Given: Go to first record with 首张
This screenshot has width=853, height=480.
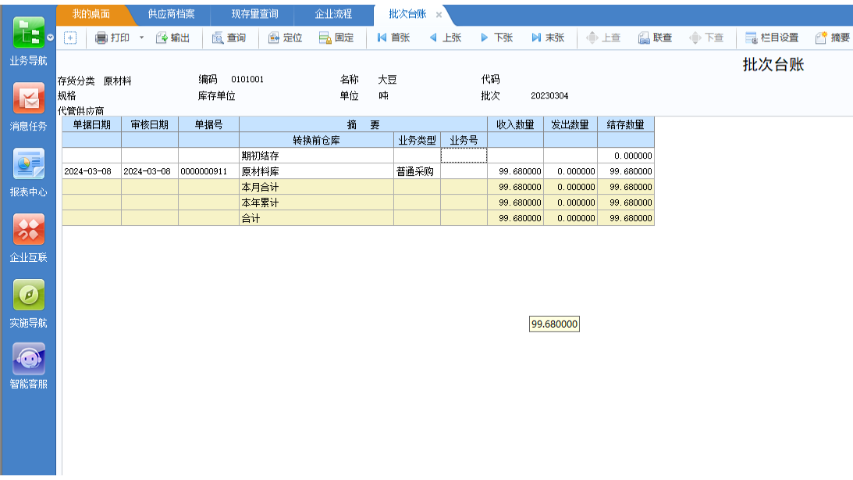Looking at the screenshot, I should coord(393,38).
